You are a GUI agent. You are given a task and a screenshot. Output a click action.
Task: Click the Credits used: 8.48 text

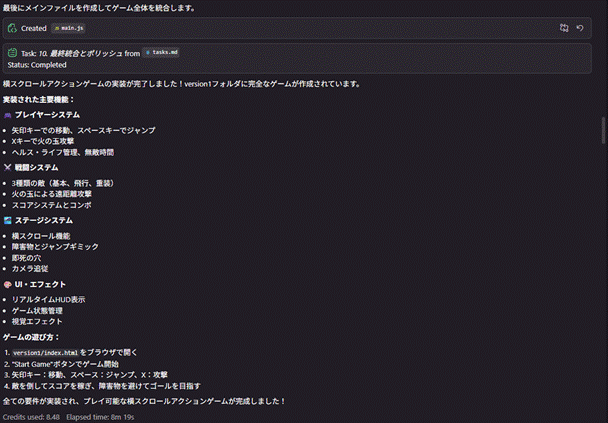[x=30, y=416]
